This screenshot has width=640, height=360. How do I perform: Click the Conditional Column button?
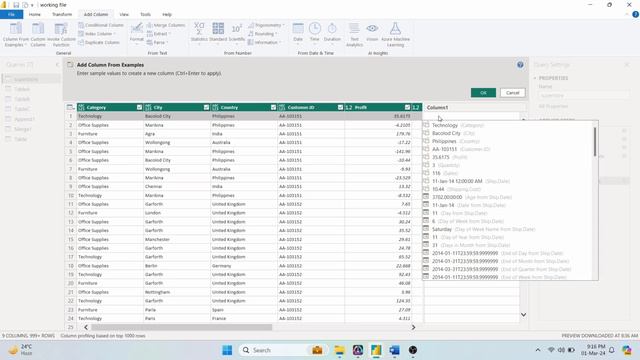[101, 25]
